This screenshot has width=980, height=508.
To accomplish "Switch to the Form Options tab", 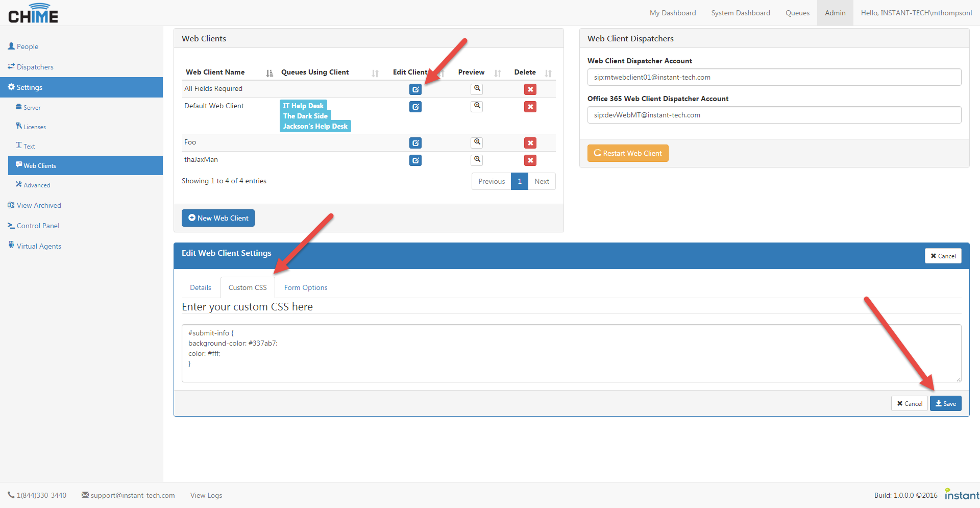I will coord(306,288).
